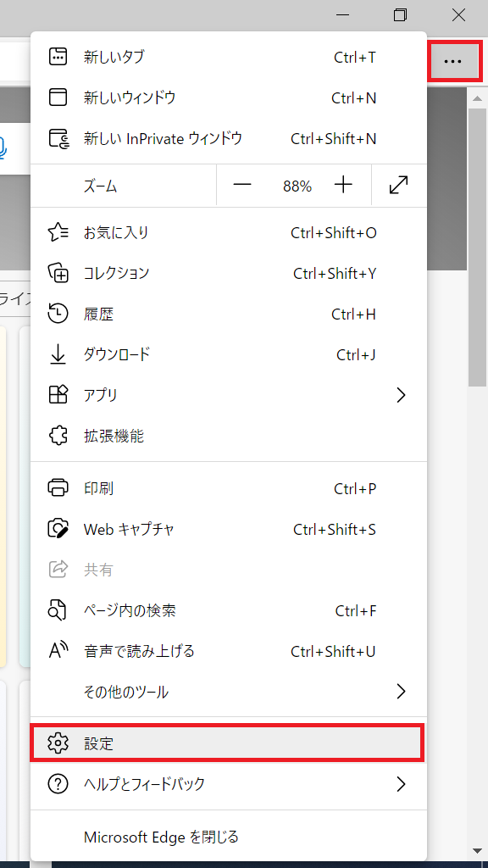Click the Favorites star icon
This screenshot has width=488, height=868.
(x=58, y=233)
